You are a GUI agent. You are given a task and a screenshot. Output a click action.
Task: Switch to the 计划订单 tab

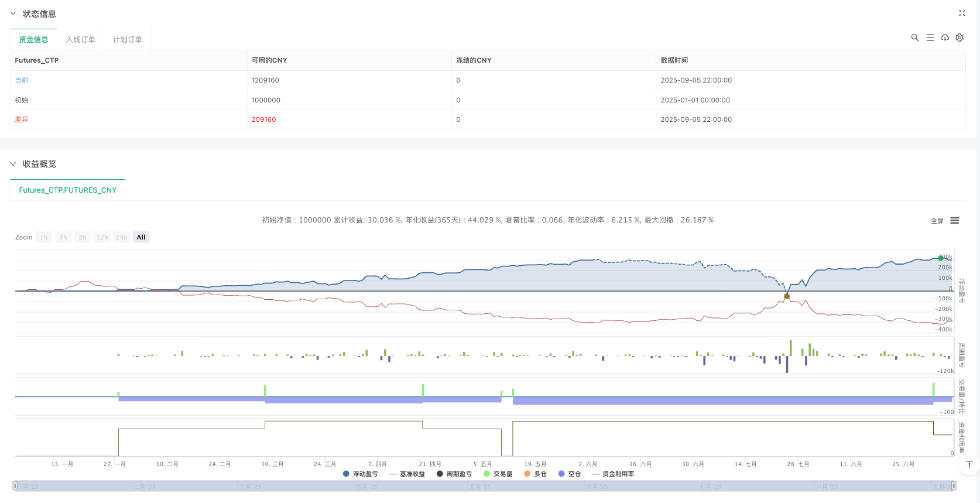[x=127, y=39]
